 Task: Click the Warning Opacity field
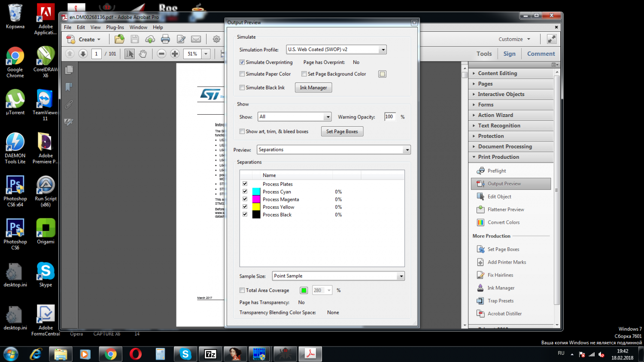390,117
